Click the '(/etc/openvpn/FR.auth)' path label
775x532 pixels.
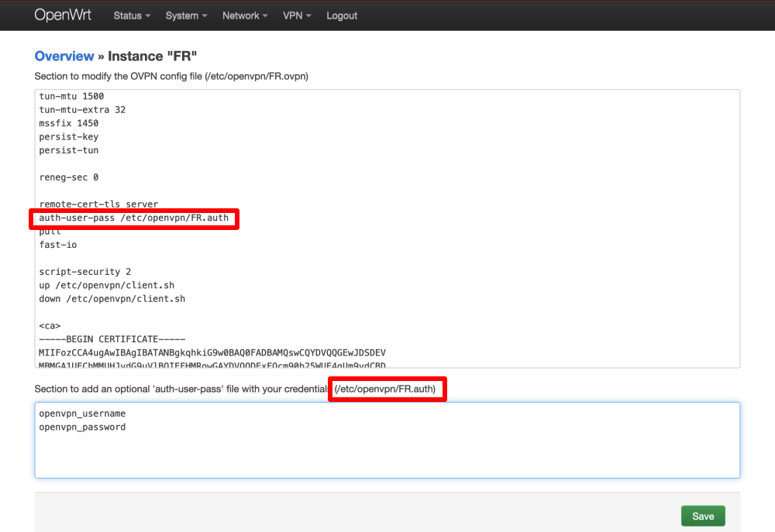[x=385, y=390]
